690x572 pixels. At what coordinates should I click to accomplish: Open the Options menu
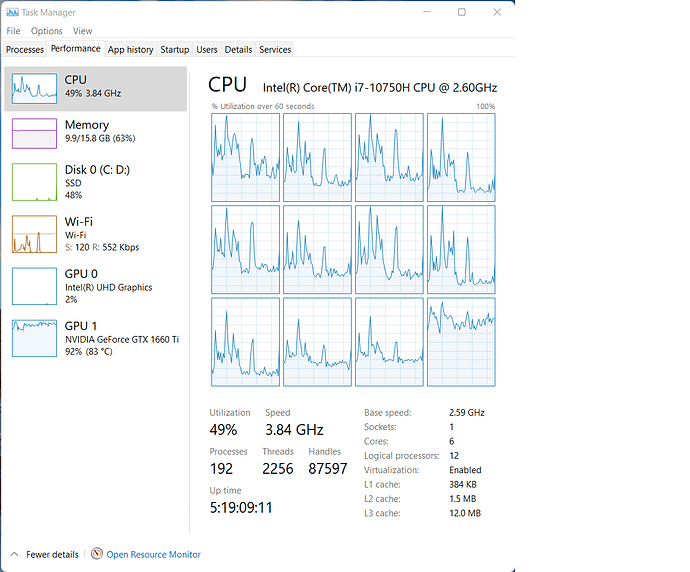pyautogui.click(x=46, y=31)
